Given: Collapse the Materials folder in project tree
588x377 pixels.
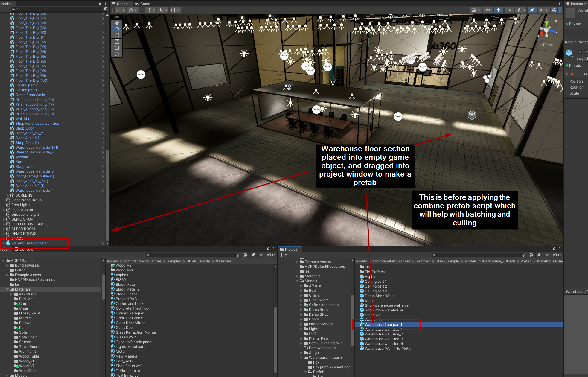Looking at the screenshot, I should tap(7, 289).
